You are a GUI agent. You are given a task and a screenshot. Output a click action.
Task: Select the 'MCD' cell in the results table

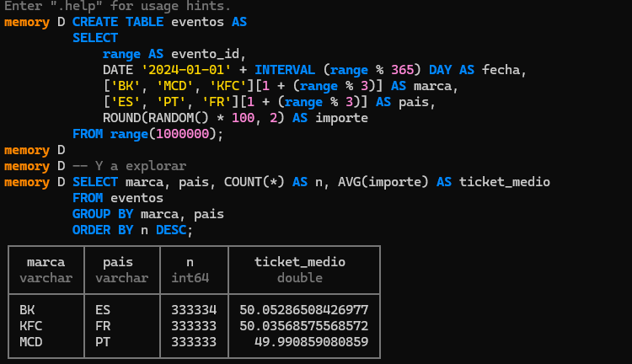coord(30,342)
